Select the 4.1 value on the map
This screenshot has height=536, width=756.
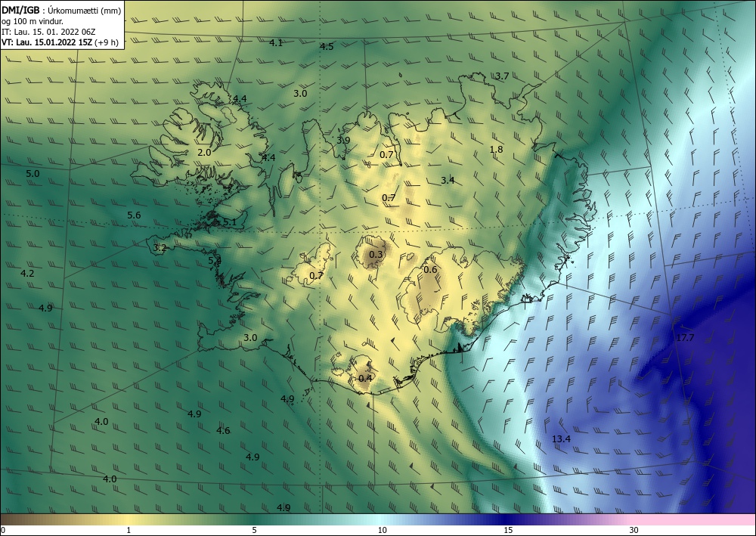click(276, 43)
